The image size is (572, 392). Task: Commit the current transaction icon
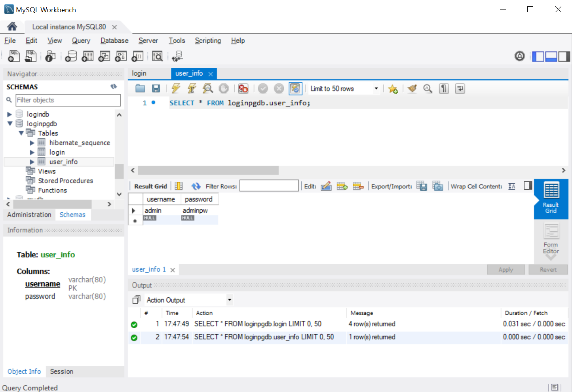263,88
